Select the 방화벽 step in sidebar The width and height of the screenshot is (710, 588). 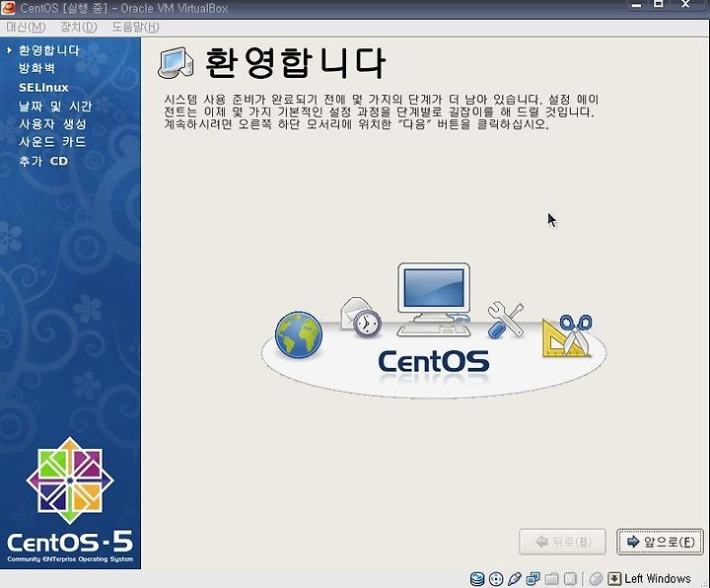pyautogui.click(x=36, y=68)
